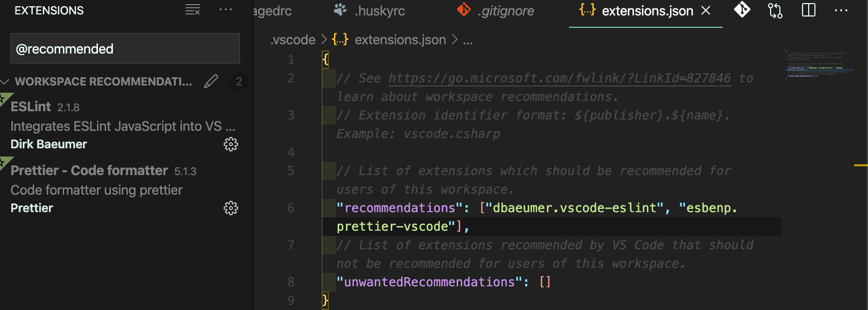Clear extensions search results icon

pos(193,10)
